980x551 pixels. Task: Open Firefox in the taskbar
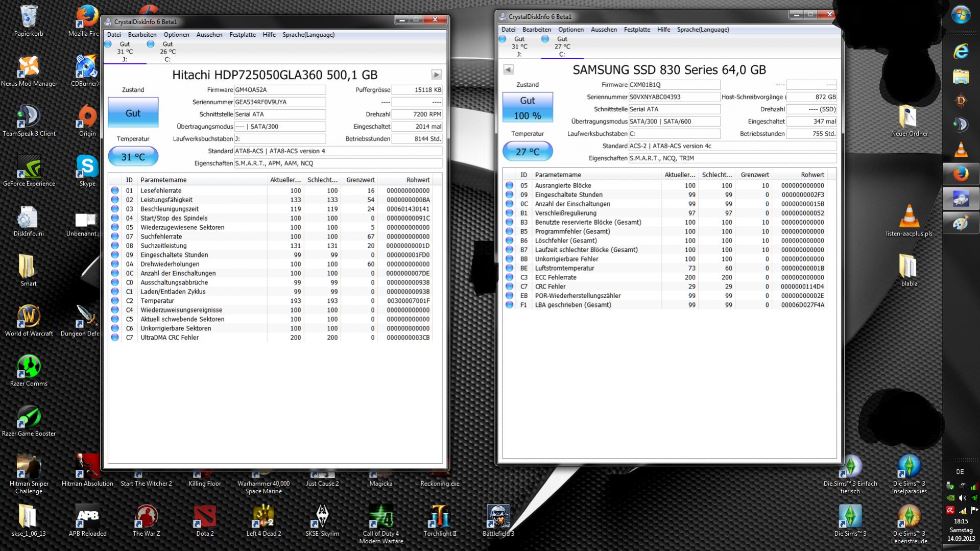961,174
